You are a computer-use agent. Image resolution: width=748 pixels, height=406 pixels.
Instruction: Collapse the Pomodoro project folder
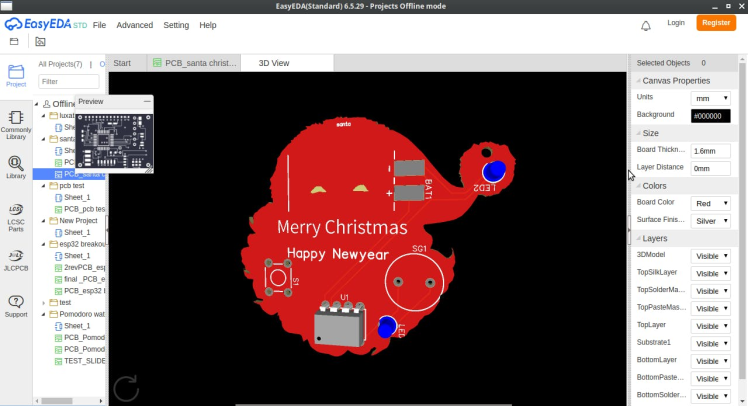[x=46, y=314]
